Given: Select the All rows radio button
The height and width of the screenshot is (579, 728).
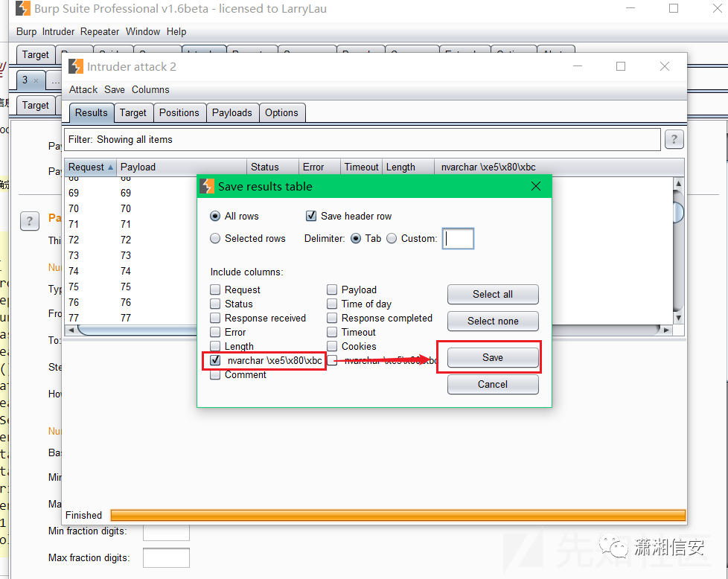Looking at the screenshot, I should point(215,216).
